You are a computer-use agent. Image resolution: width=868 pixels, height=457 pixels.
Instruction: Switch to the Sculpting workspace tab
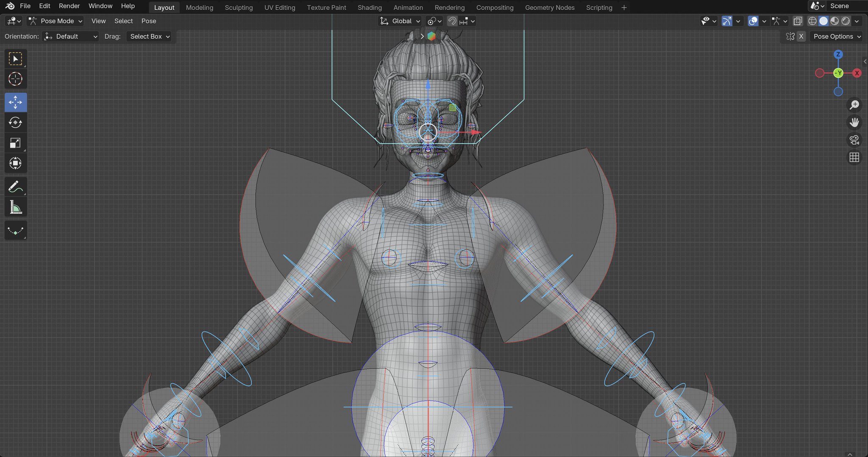(x=239, y=7)
